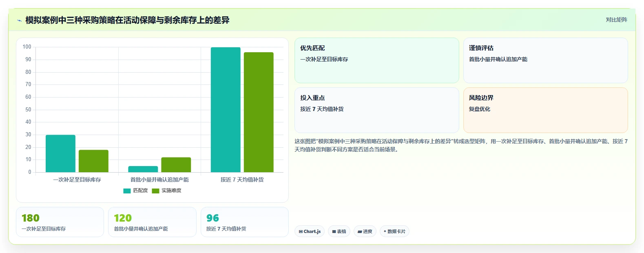Screen dimensions: 644x253
Task: Select the 180 stat card
Action: (60, 222)
